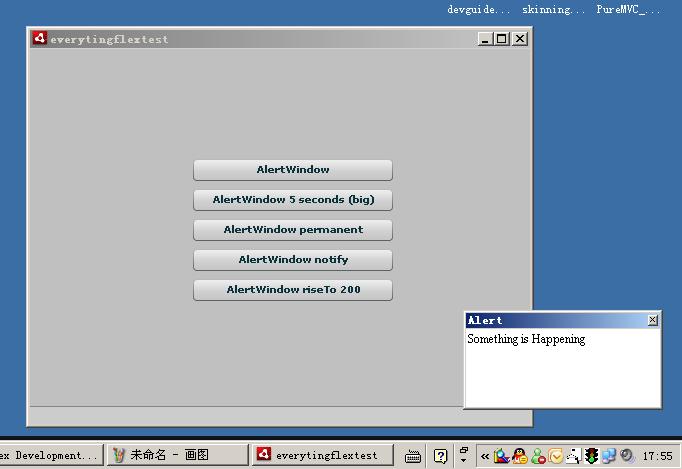682x469 pixels.
Task: Expand hidden tray icons chevron
Action: (485, 456)
